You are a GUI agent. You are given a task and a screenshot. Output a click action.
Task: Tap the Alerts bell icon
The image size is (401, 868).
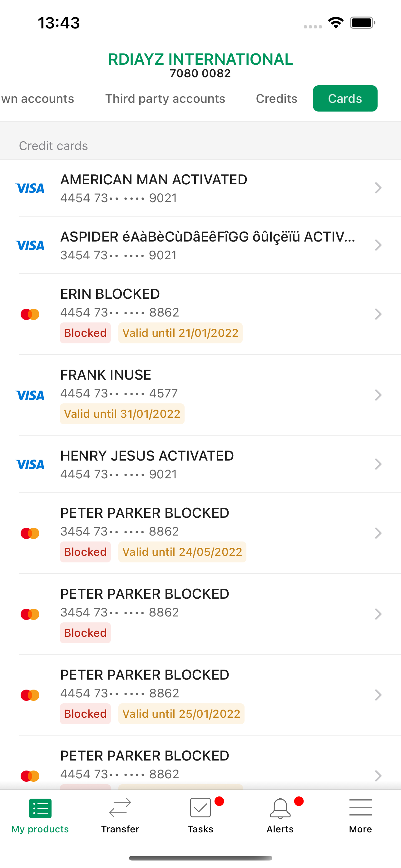click(280, 808)
